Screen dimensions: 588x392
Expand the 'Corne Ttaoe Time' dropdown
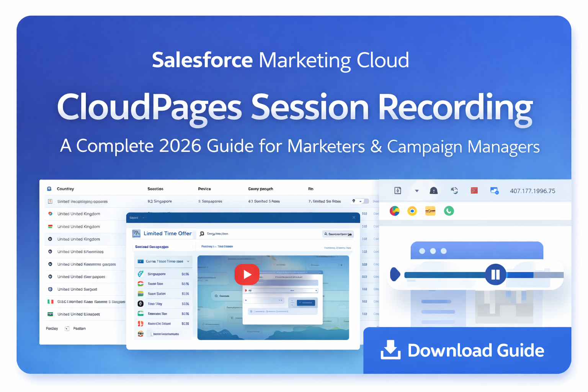click(x=163, y=261)
